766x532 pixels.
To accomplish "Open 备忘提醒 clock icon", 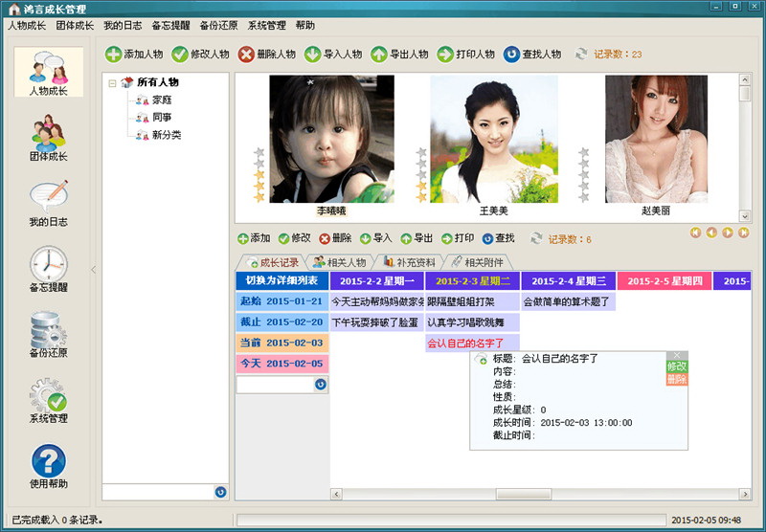I will pos(49,269).
